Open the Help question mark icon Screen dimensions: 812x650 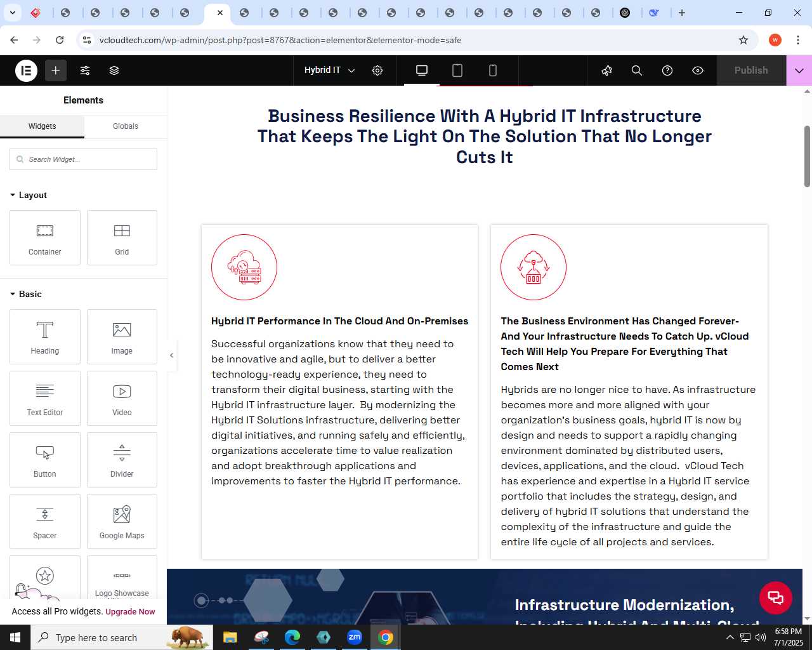pyautogui.click(x=667, y=70)
